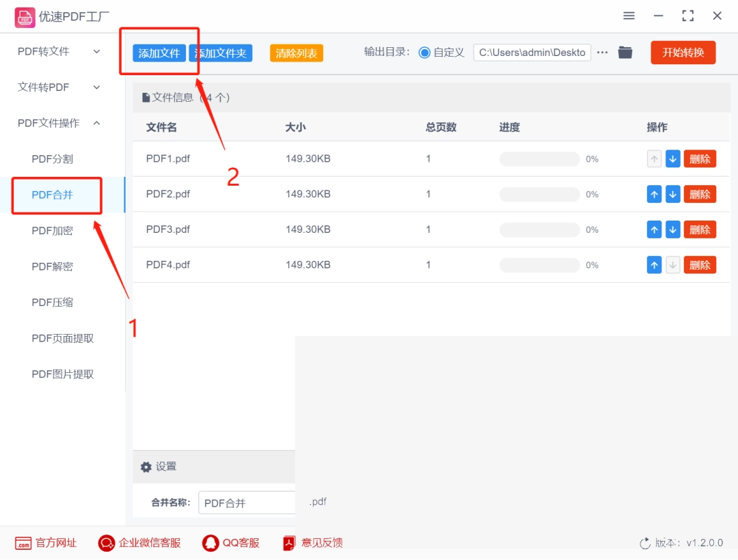Click the 大小 column header

click(x=295, y=128)
